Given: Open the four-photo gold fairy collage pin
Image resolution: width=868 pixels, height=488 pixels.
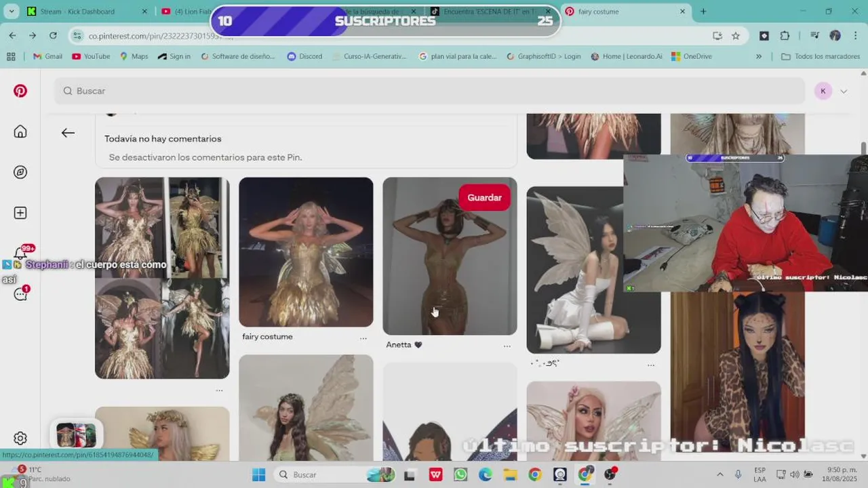Looking at the screenshot, I should [162, 278].
